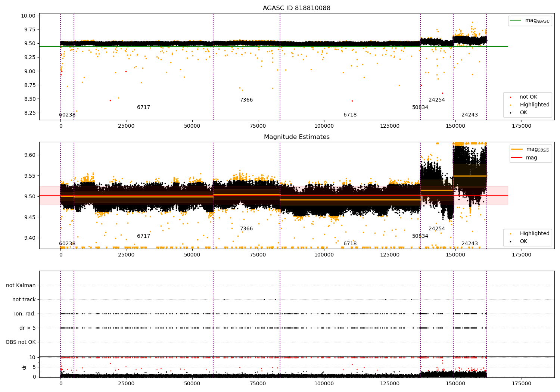Click 'not OK' legend entry in top plot
This screenshot has height=392, width=560.
tap(528, 97)
